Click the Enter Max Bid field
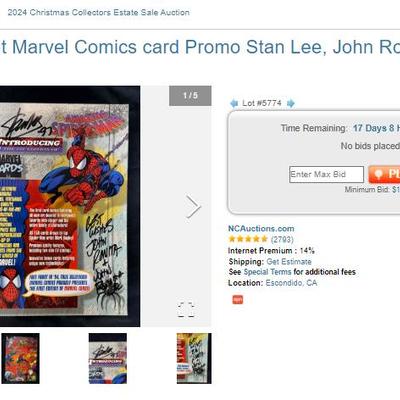The image size is (400, 400). click(326, 174)
